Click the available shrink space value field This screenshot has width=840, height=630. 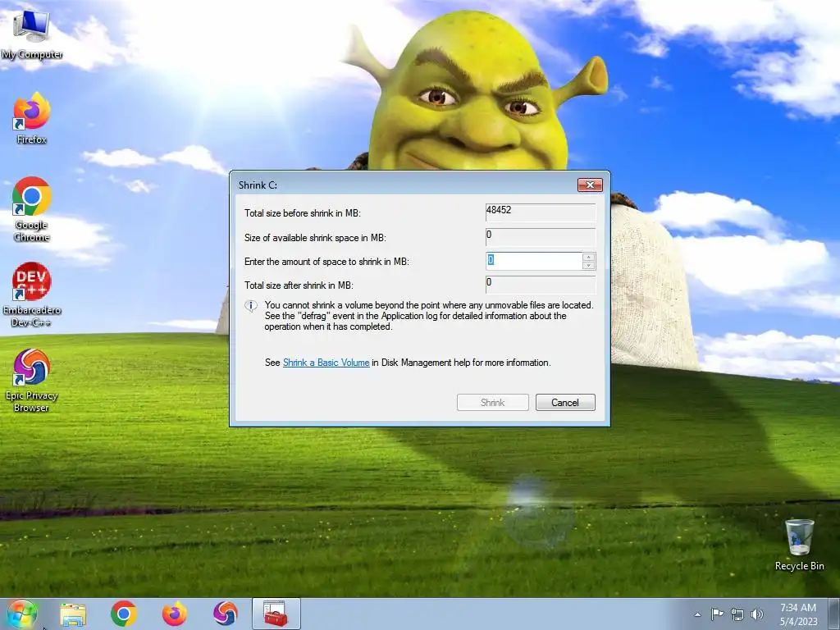click(x=541, y=237)
